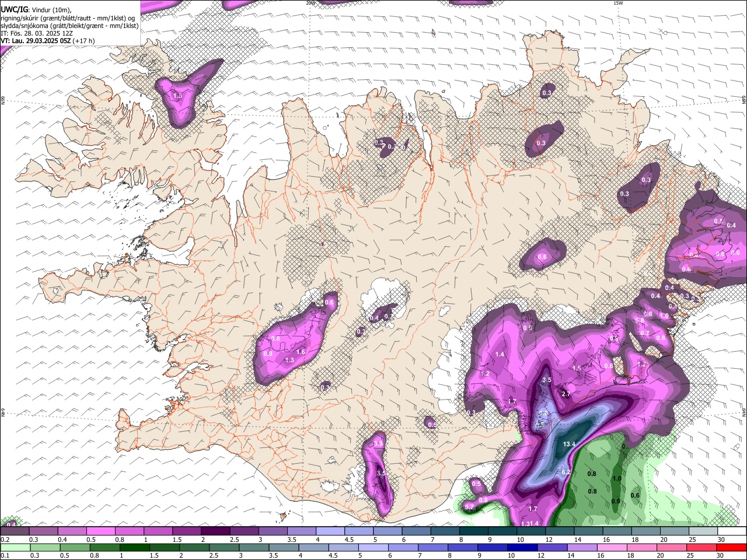Click the '0.2' label under the purple row
This screenshot has width=747, height=560.
click(5, 540)
